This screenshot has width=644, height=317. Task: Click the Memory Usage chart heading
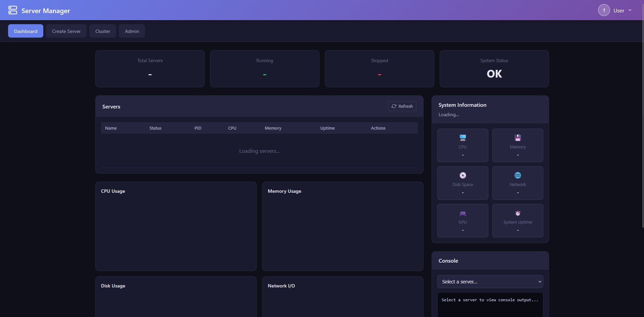click(x=285, y=191)
